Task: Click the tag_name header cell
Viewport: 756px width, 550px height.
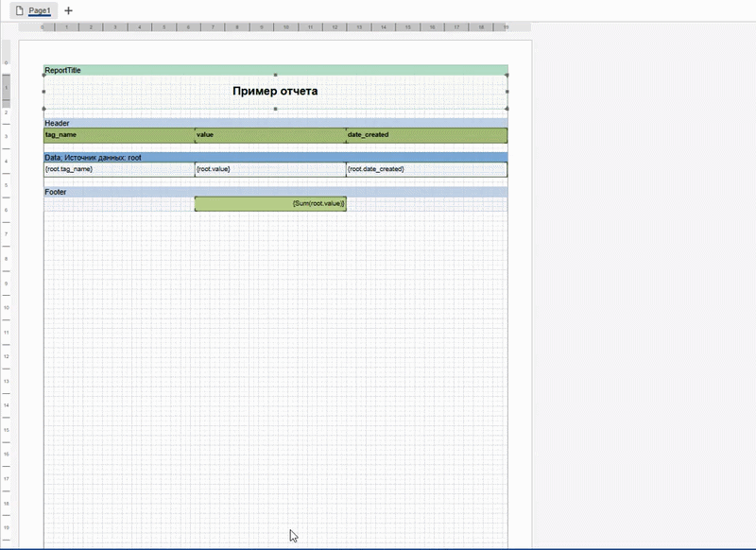Action: [118, 135]
